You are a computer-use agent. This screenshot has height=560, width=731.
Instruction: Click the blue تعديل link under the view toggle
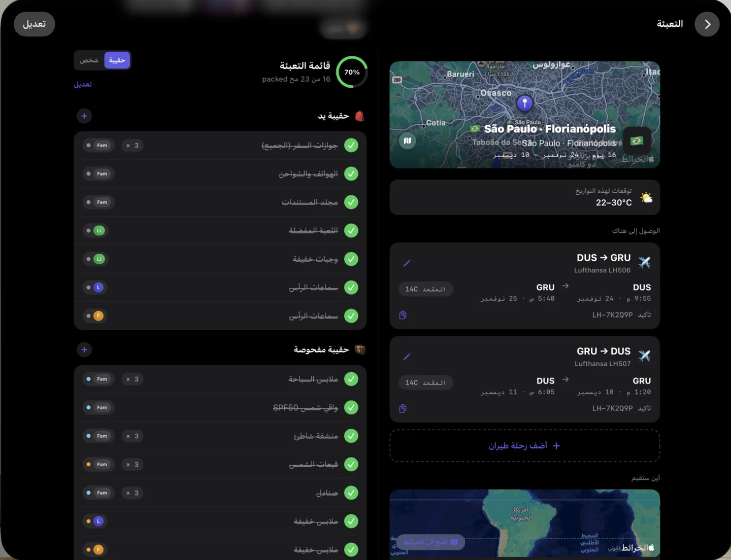point(83,84)
